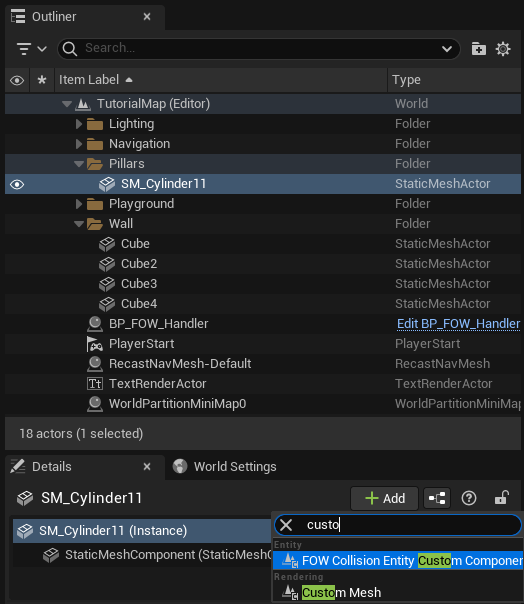The height and width of the screenshot is (604, 524).
Task: Click the Type column header
Action: (454, 80)
